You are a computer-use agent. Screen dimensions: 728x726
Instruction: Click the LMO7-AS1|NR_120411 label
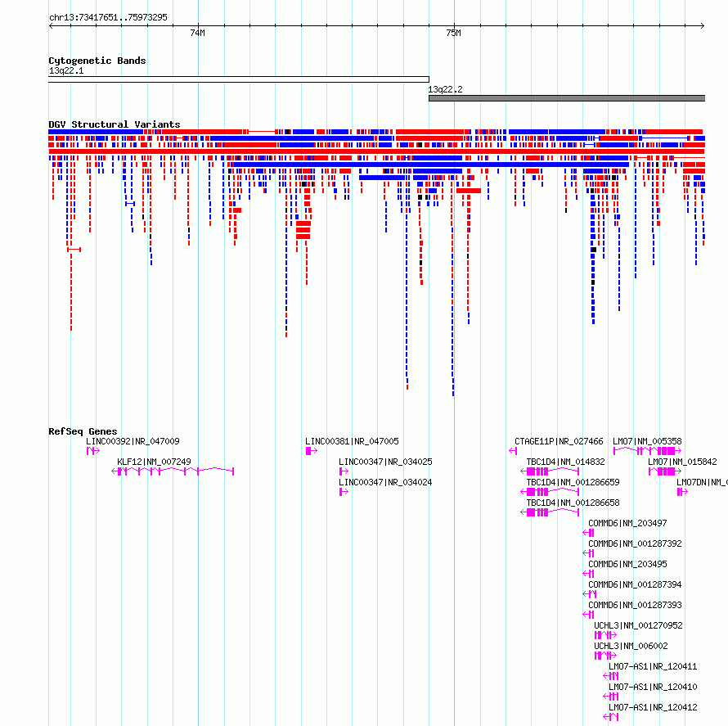(653, 666)
